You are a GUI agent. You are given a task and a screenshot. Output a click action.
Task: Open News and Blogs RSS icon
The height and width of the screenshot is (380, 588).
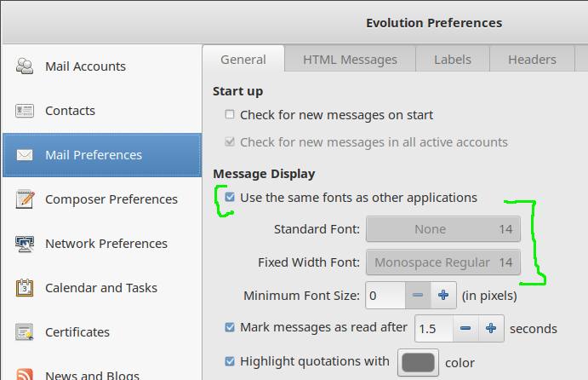coord(25,374)
